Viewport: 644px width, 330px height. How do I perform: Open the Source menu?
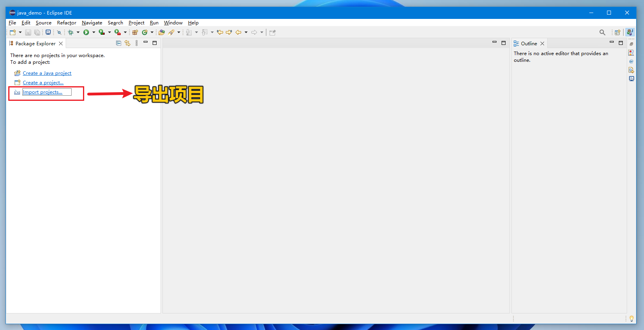pos(44,23)
